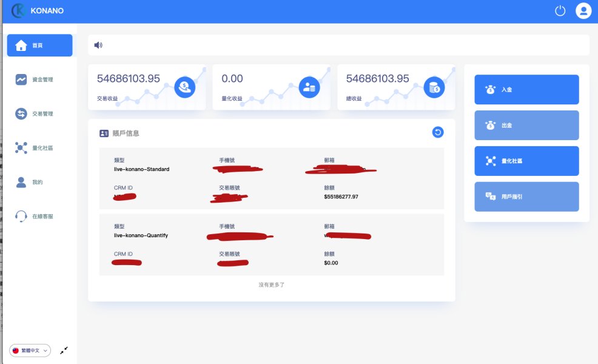Click the Taiwan flag in language selector
Screen dimensions: 598x364
16,350
